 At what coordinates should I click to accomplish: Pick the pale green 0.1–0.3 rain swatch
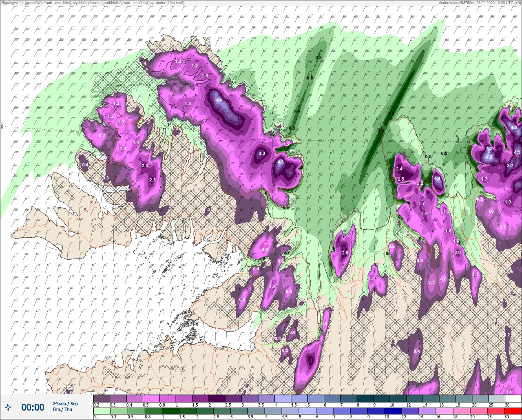(102, 411)
